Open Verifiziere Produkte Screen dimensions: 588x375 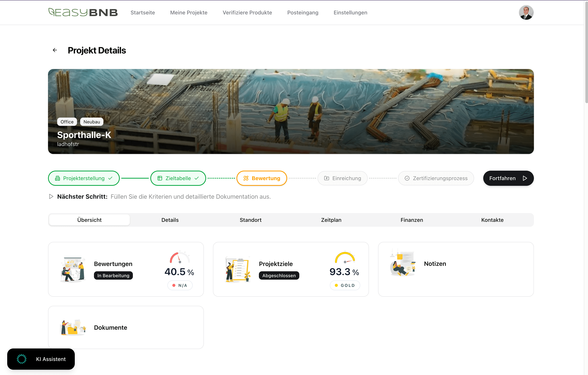point(247,13)
